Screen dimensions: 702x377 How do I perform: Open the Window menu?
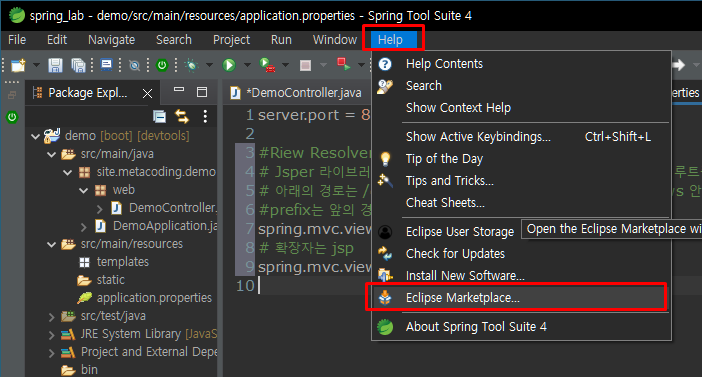click(335, 40)
